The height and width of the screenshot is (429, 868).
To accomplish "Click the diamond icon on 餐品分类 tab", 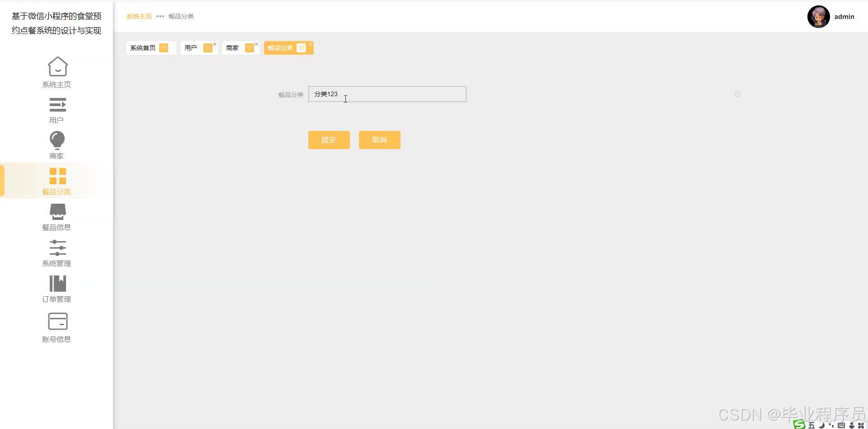I will (x=301, y=48).
